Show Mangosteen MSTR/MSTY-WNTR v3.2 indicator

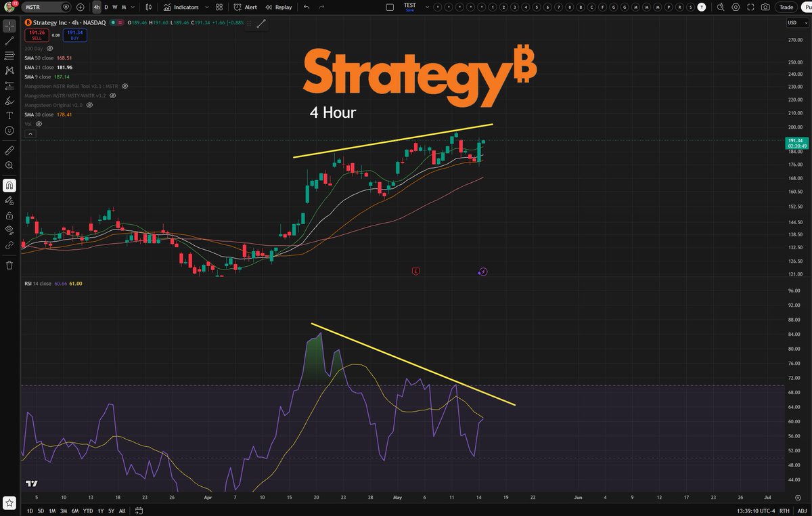pos(112,96)
